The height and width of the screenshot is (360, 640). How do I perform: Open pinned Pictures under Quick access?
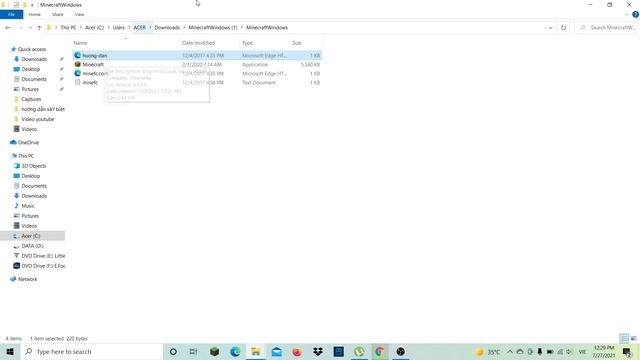coord(30,89)
